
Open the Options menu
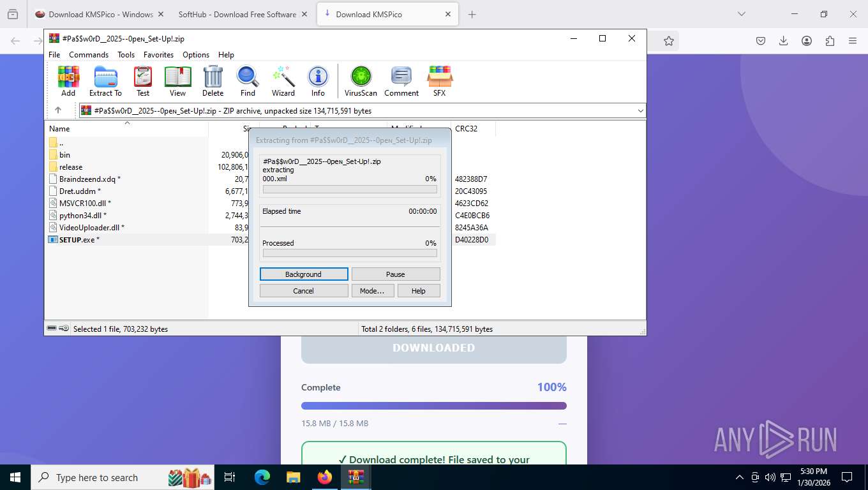tap(196, 55)
